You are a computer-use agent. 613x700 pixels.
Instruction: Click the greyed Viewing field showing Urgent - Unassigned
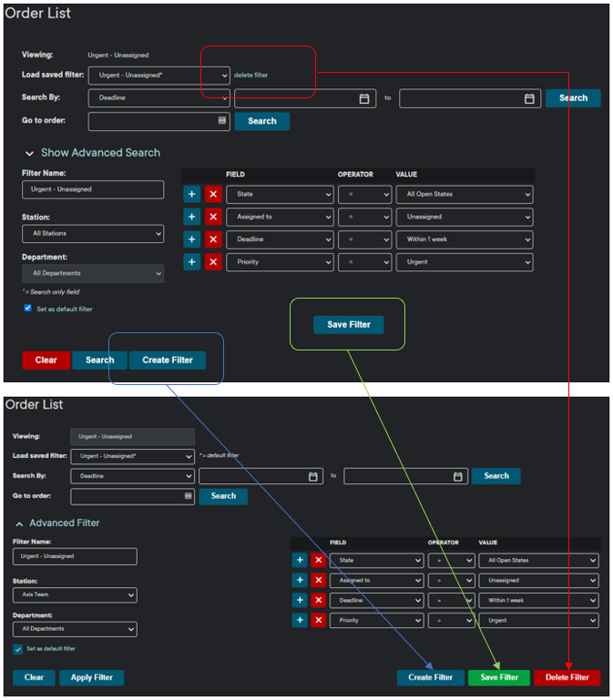(x=133, y=437)
